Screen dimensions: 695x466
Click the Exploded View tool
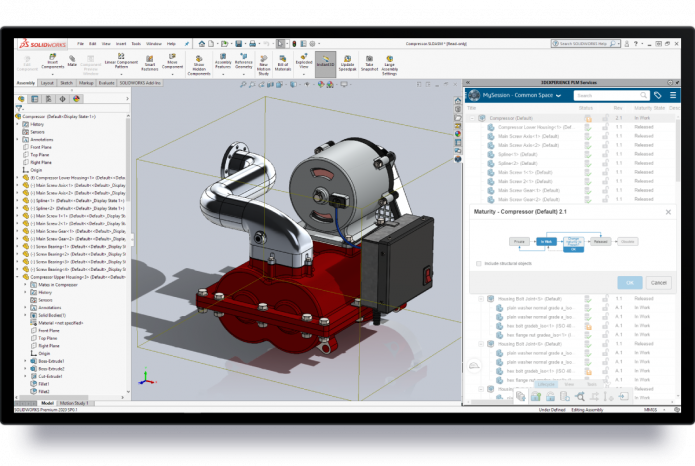(x=304, y=61)
